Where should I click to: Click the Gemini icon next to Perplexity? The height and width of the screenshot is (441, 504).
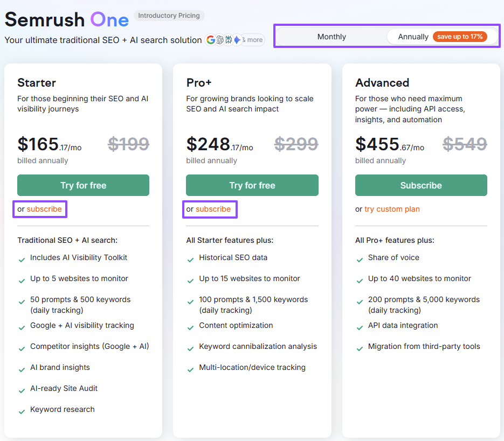237,40
